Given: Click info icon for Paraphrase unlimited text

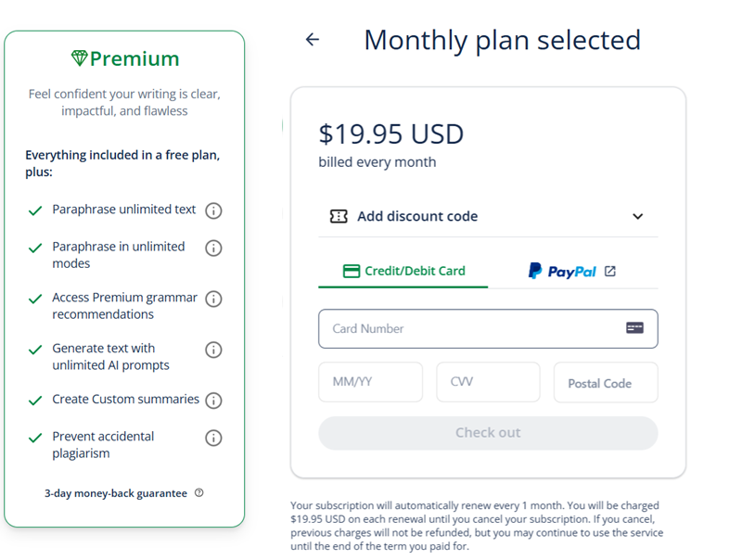Looking at the screenshot, I should tap(213, 210).
